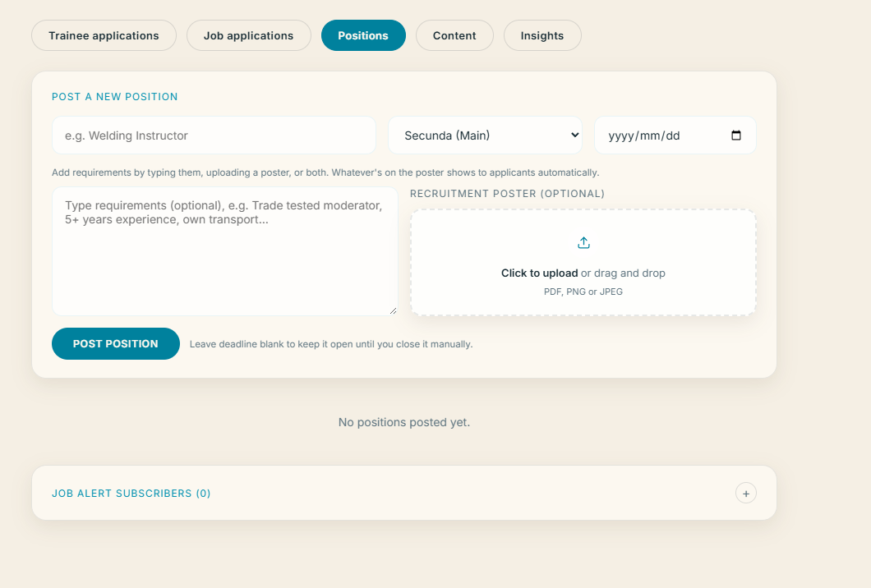Click the RECRUITMENT POSTER (OPTIONAL) label
This screenshot has height=588, width=871.
507,194
